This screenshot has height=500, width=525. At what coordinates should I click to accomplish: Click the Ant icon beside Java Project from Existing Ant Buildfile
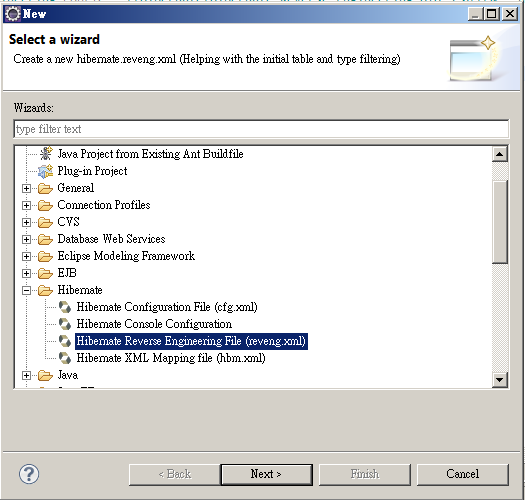(x=46, y=154)
